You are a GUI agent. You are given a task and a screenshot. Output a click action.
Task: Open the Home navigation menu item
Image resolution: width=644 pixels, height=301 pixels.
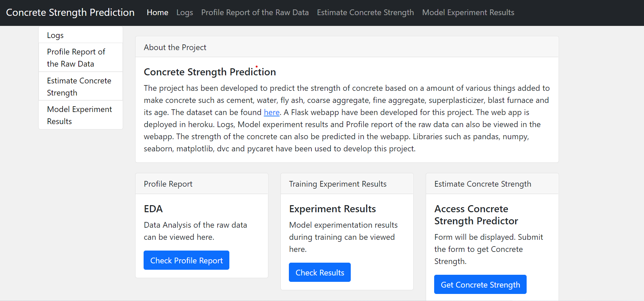(x=157, y=12)
